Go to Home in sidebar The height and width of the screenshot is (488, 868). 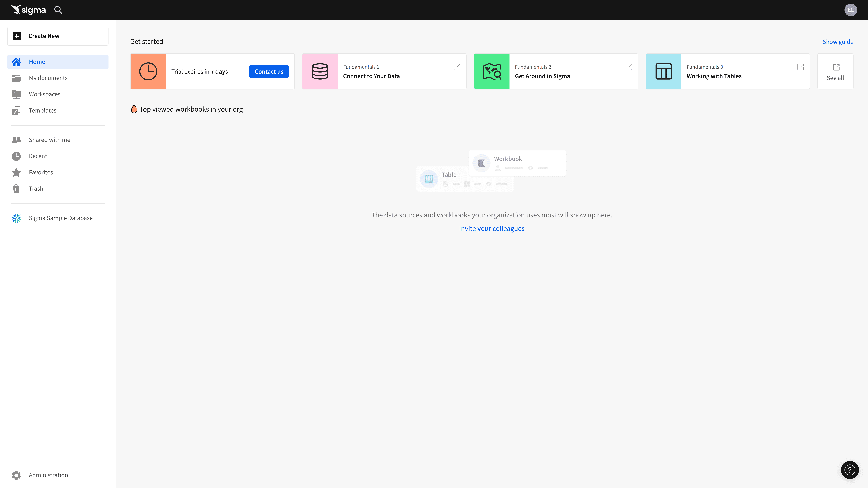[58, 62]
